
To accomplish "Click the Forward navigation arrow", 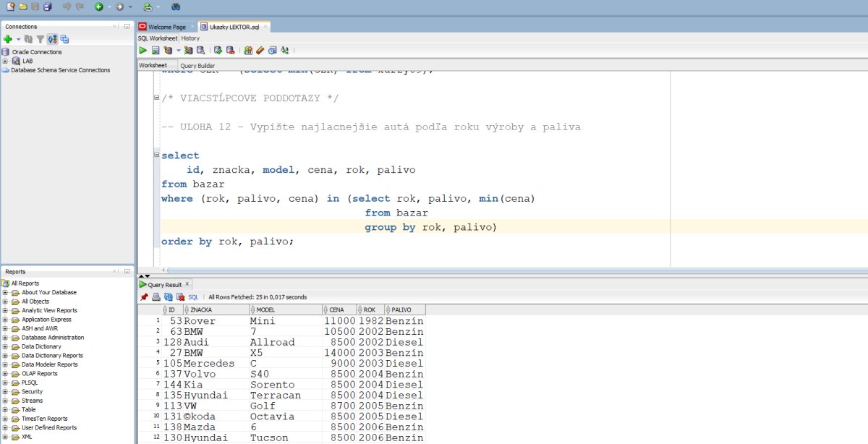I will pos(119,7).
